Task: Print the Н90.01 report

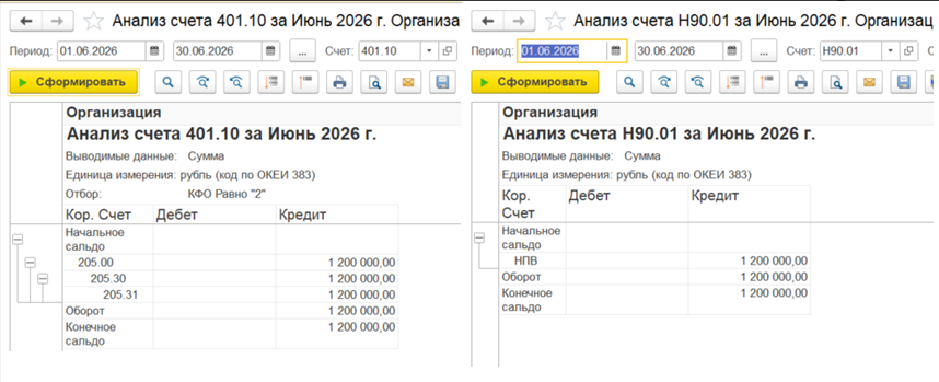Action: click(800, 83)
